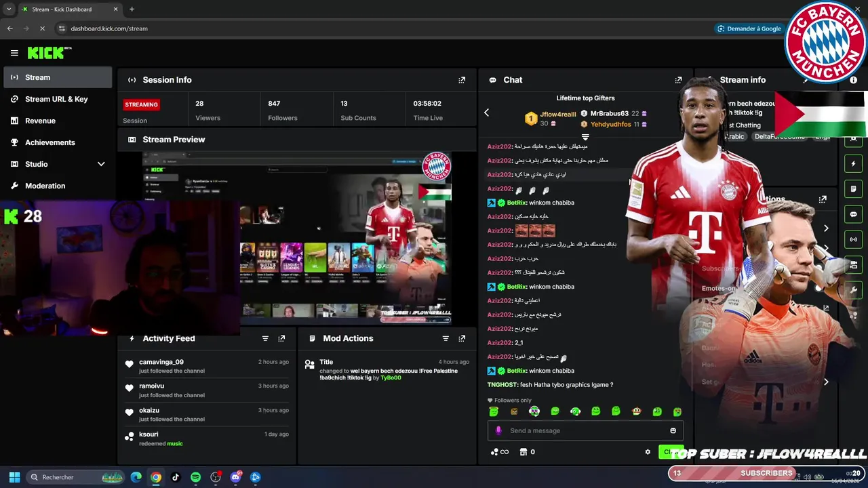868x488 pixels.
Task: Pop out the Mod Actions panel
Action: [462, 338]
